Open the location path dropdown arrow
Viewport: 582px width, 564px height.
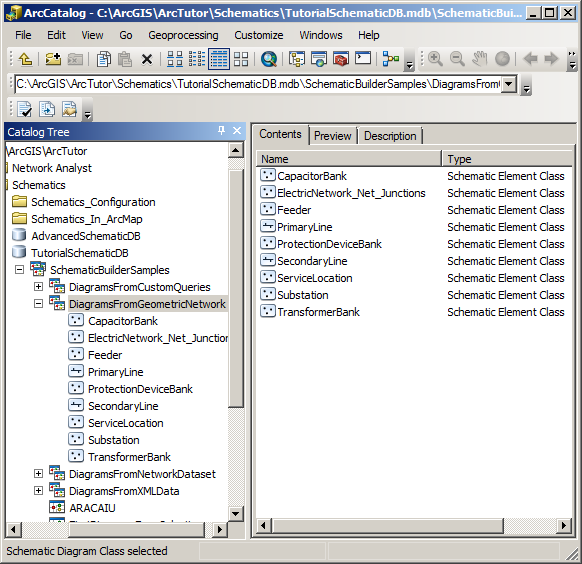509,84
